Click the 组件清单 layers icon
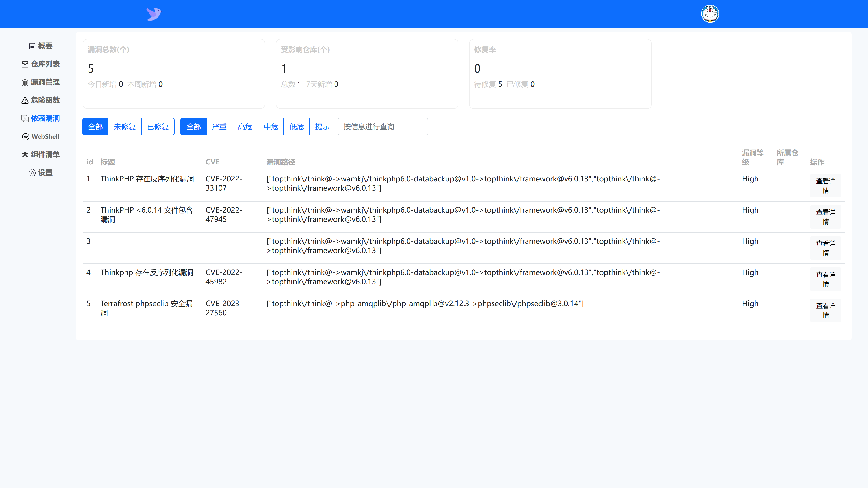 pyautogui.click(x=25, y=155)
